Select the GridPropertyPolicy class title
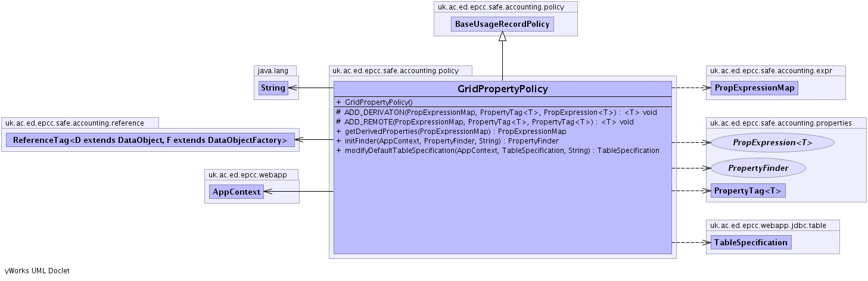This screenshot has height=281, width=868. [x=502, y=89]
